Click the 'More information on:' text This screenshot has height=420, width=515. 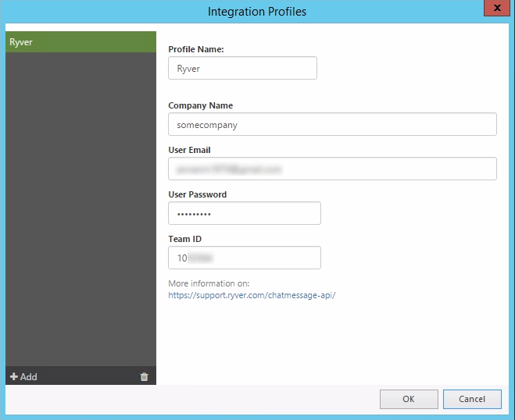point(209,283)
